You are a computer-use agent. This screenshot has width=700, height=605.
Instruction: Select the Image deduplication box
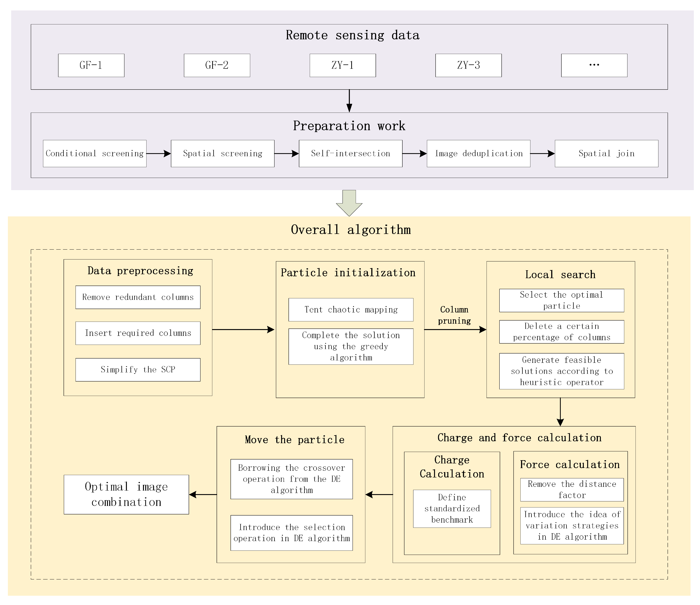point(478,154)
